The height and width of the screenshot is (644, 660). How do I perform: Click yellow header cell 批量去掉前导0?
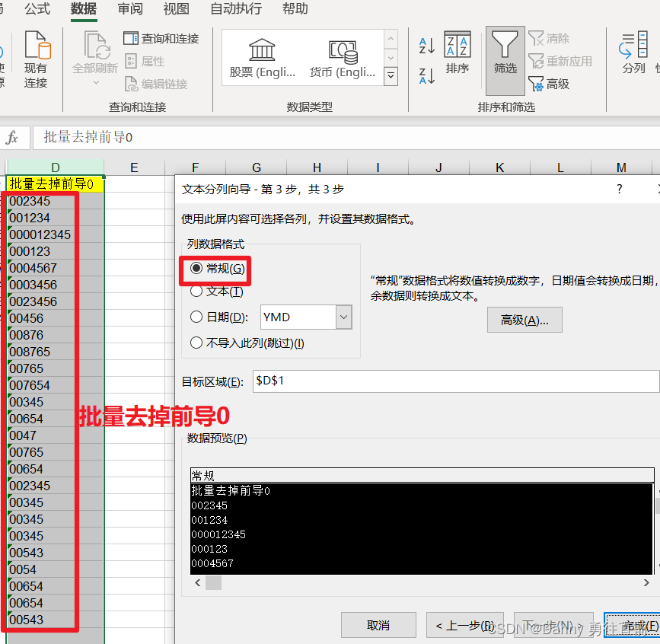pos(55,184)
